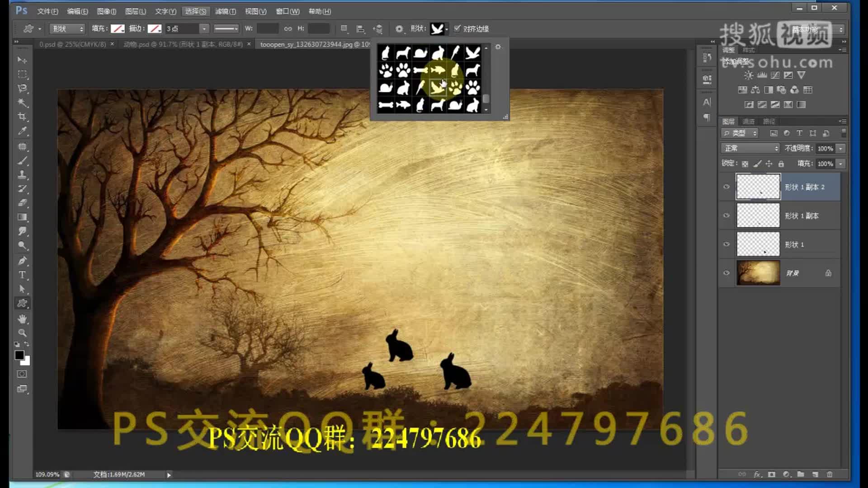Select the Pen tool
This screenshot has width=868, height=488.
click(x=22, y=261)
